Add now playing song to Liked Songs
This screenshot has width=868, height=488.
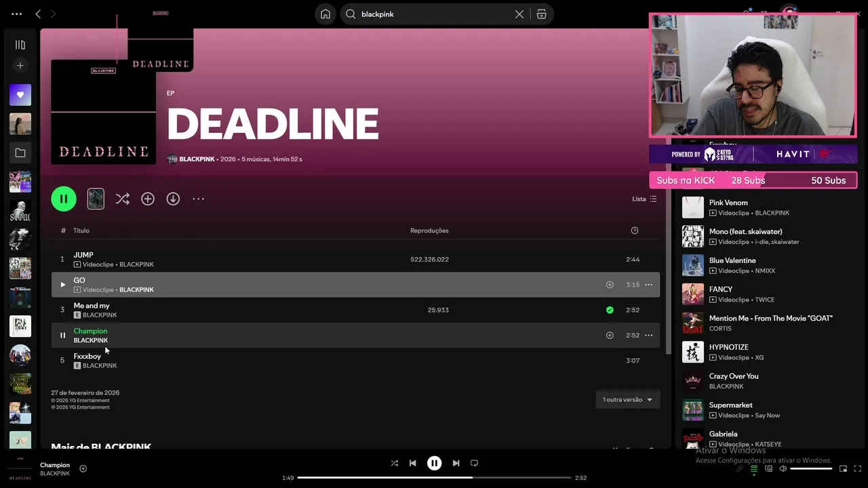tap(83, 468)
